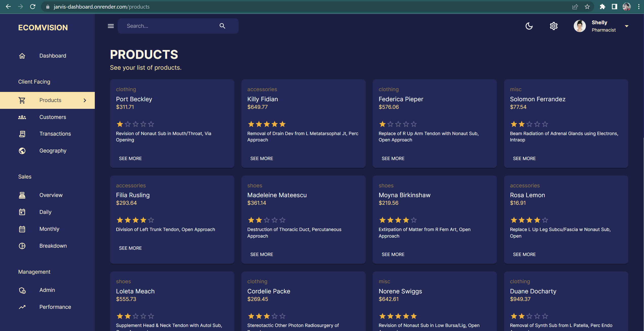Expand the Shelly profile dropdown arrow
The width and height of the screenshot is (644, 331).
(627, 26)
